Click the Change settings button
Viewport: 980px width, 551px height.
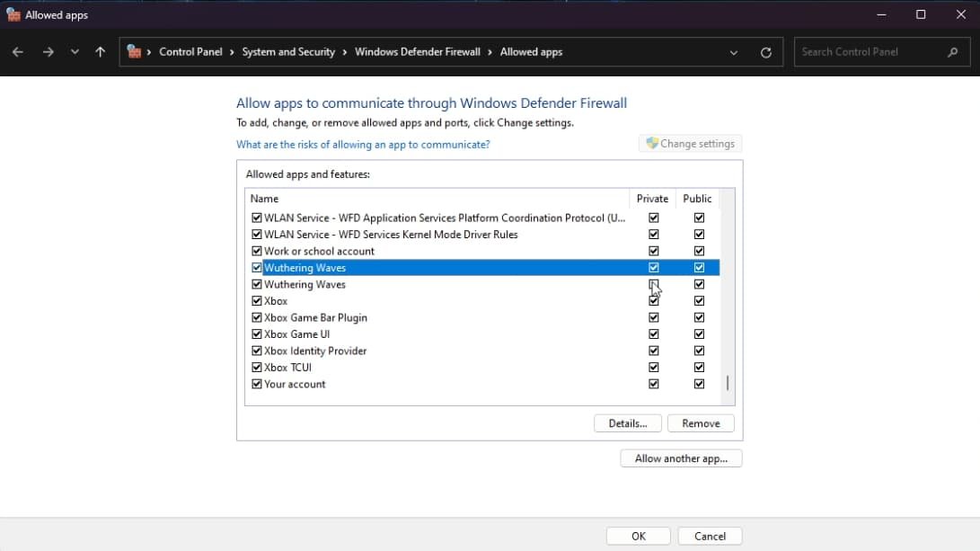pyautogui.click(x=690, y=143)
